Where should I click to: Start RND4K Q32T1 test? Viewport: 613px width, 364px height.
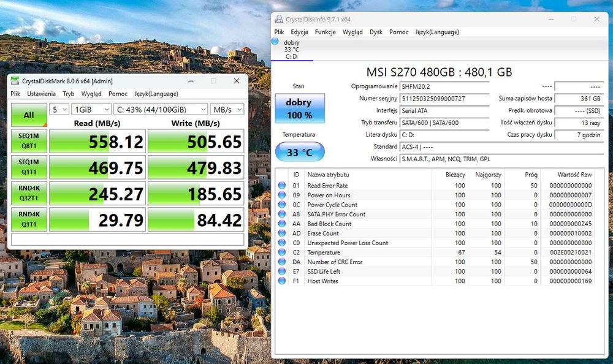coord(29,193)
